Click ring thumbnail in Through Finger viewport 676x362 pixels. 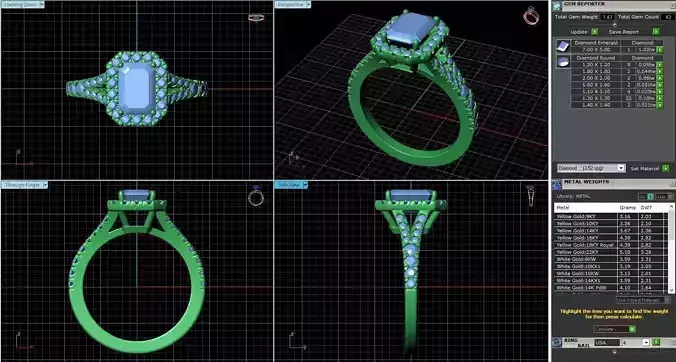[256, 197]
